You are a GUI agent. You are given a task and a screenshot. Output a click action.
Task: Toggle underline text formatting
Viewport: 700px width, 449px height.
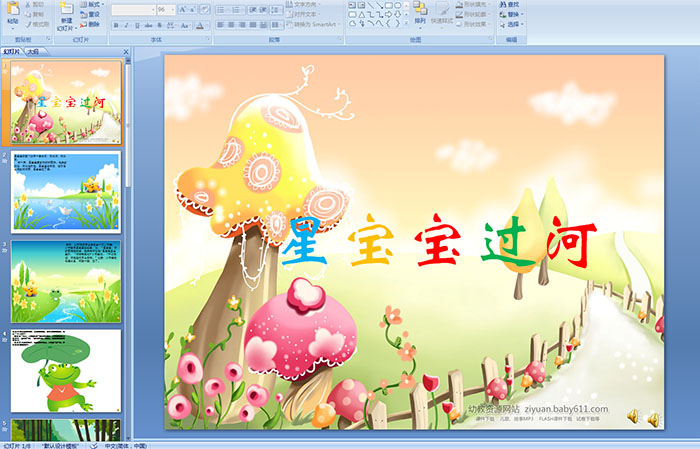point(138,25)
